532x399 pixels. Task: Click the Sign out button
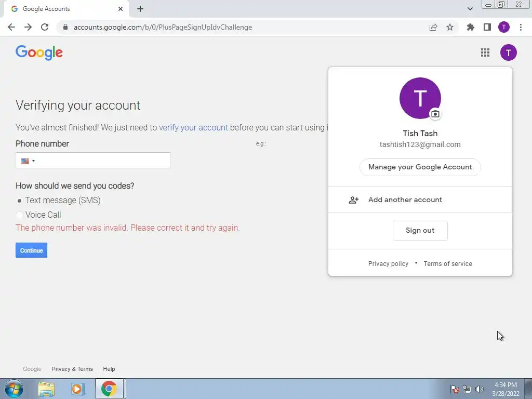click(420, 230)
